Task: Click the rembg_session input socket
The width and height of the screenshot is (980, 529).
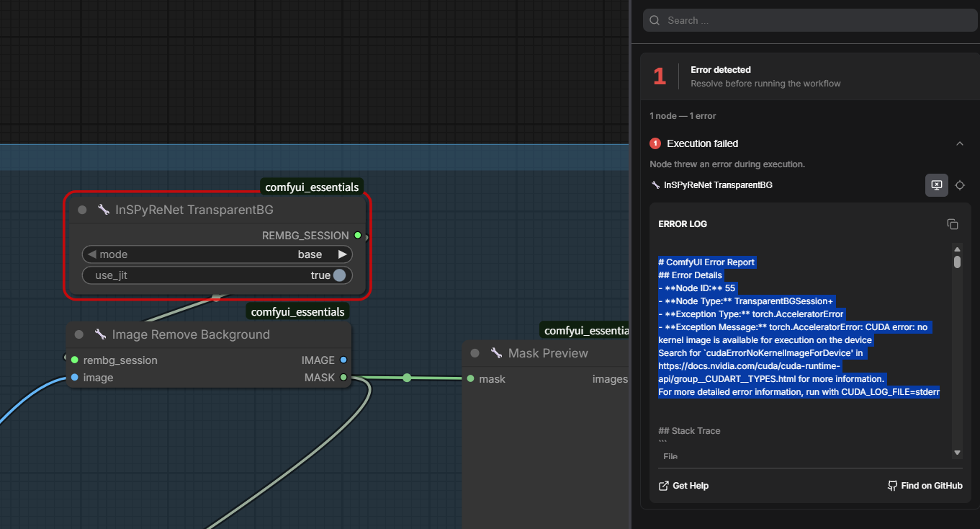Action: click(75, 360)
